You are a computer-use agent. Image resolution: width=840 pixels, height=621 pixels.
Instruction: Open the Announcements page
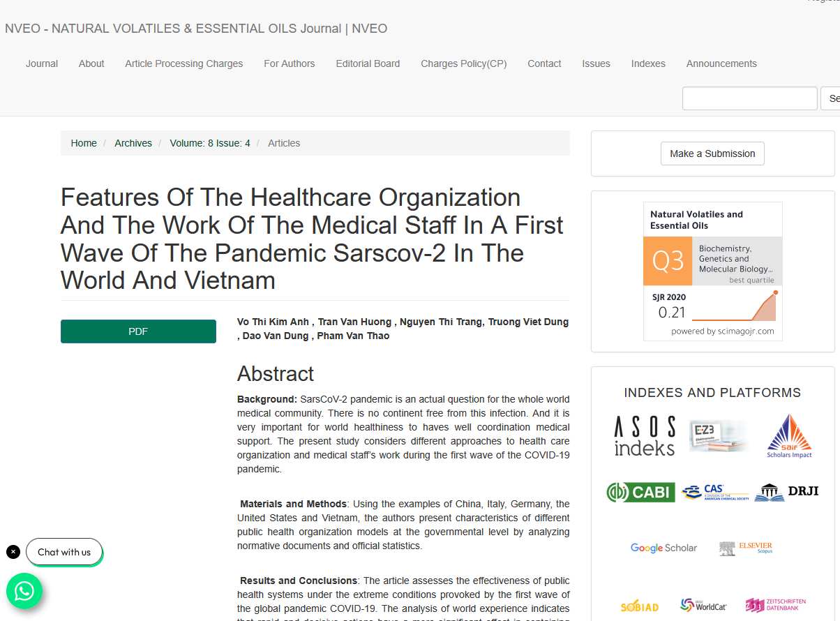(x=721, y=63)
